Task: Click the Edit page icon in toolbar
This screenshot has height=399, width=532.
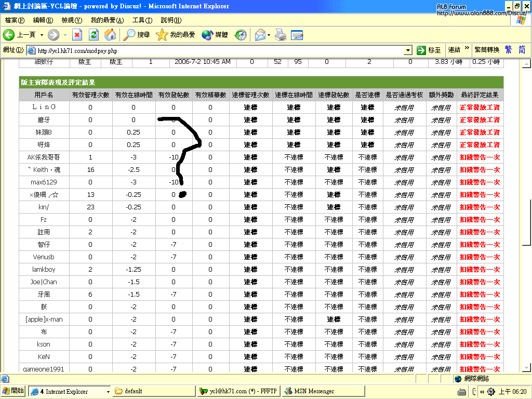Action: (x=297, y=35)
